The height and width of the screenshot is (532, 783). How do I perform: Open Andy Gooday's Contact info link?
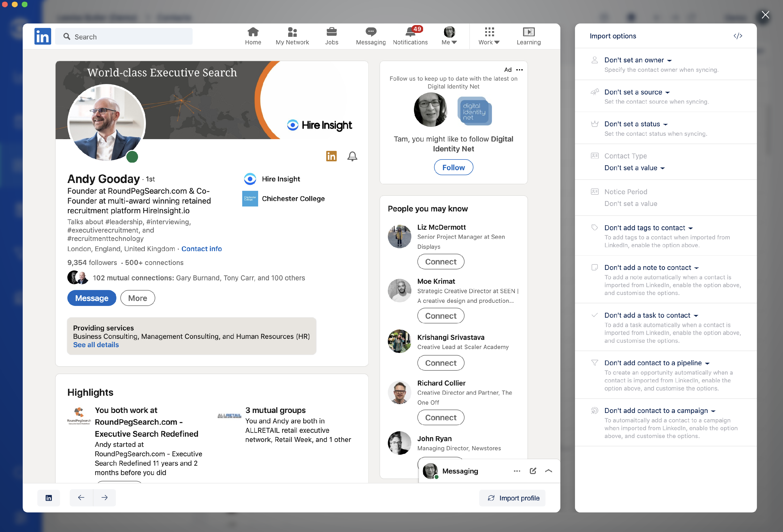(x=201, y=249)
